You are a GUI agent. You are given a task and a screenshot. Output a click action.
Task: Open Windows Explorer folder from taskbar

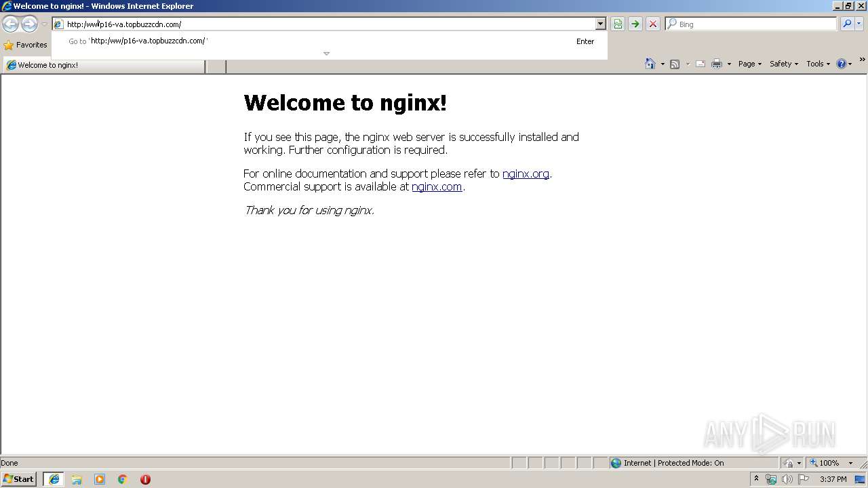pos(77,479)
